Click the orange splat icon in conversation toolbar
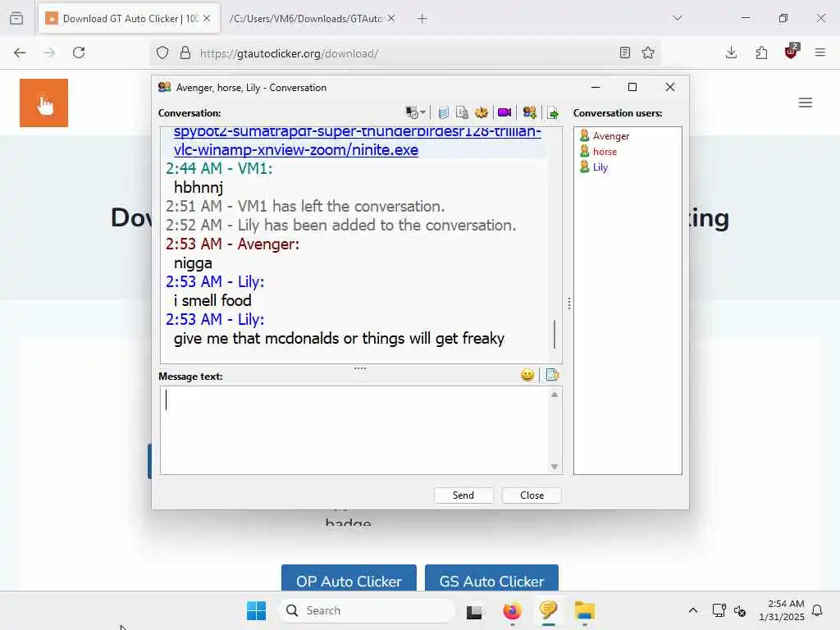The height and width of the screenshot is (630, 840). pos(482,112)
